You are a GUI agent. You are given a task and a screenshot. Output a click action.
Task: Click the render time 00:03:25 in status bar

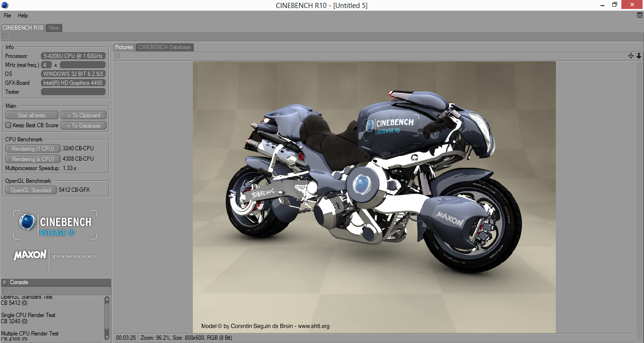click(126, 338)
